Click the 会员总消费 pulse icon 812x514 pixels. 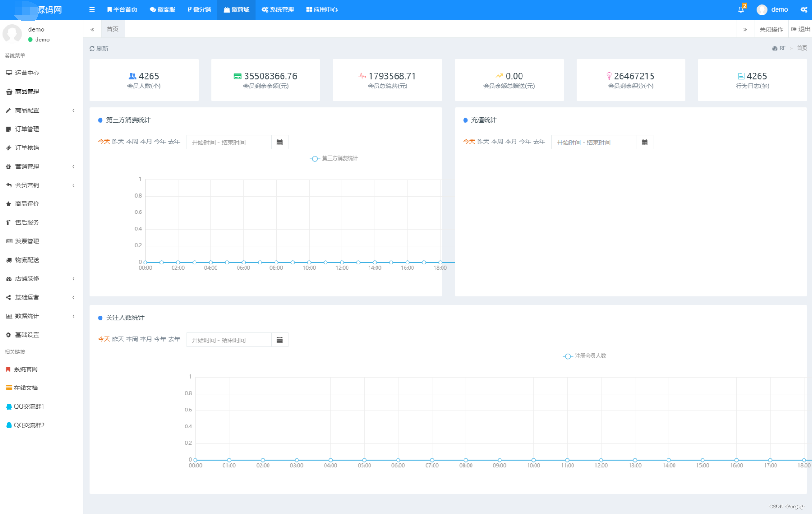coord(362,76)
